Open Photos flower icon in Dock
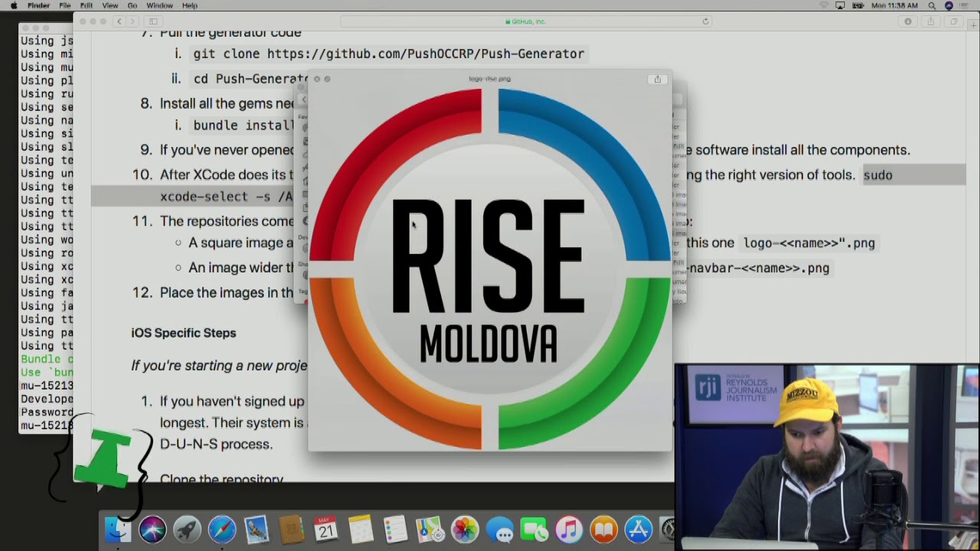The width and height of the screenshot is (980, 551). point(465,530)
